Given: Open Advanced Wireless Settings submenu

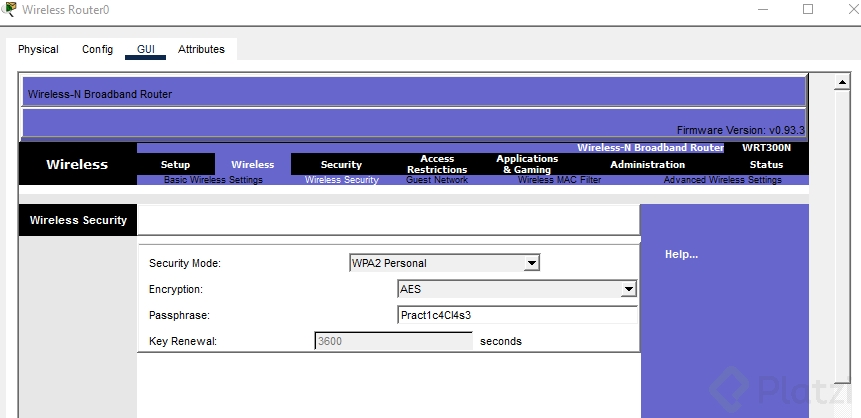Looking at the screenshot, I should tap(723, 180).
